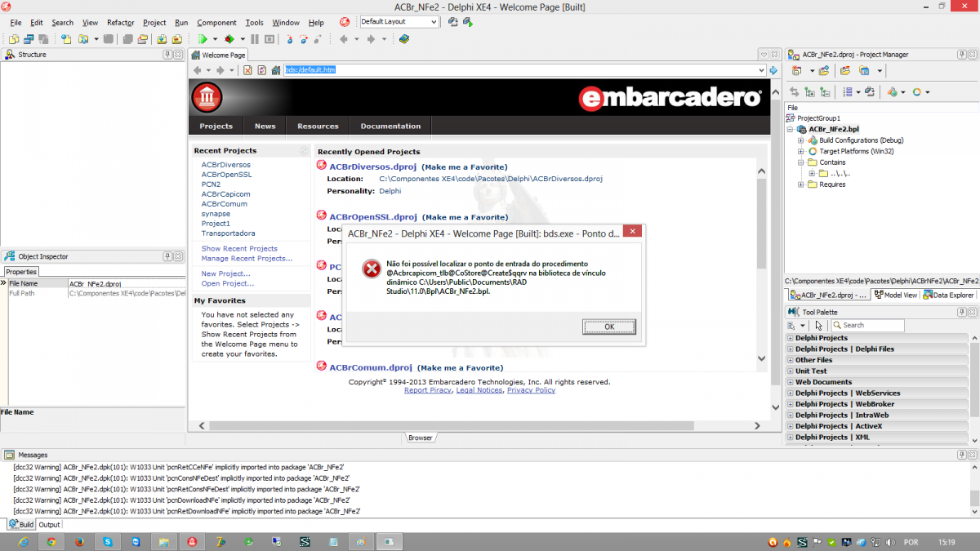The image size is (980, 551).
Task: Toggle the Tool Palette panel pushpin
Action: pyautogui.click(x=961, y=312)
